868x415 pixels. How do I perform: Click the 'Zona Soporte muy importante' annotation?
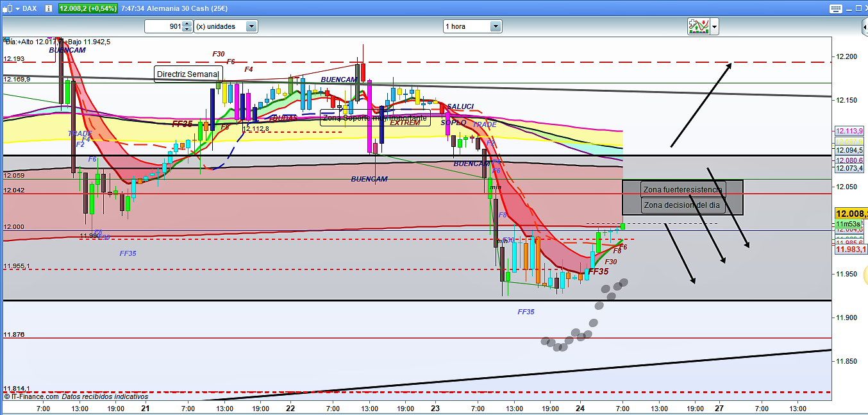click(374, 117)
